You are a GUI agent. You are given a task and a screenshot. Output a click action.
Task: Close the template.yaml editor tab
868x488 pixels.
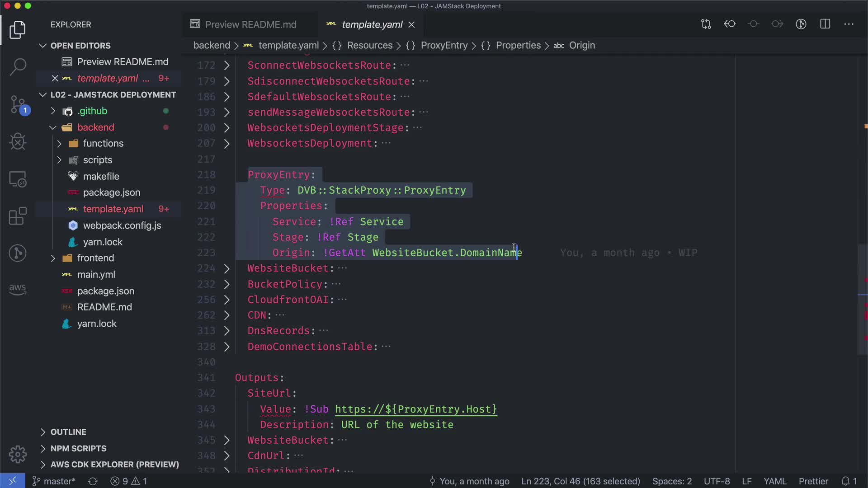coord(411,25)
